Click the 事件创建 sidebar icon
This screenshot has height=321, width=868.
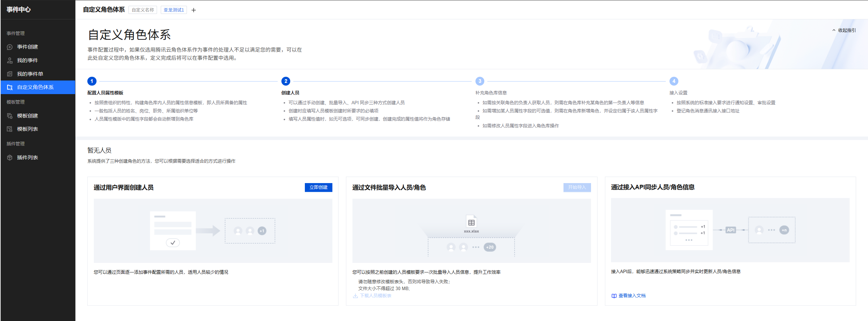(10, 47)
